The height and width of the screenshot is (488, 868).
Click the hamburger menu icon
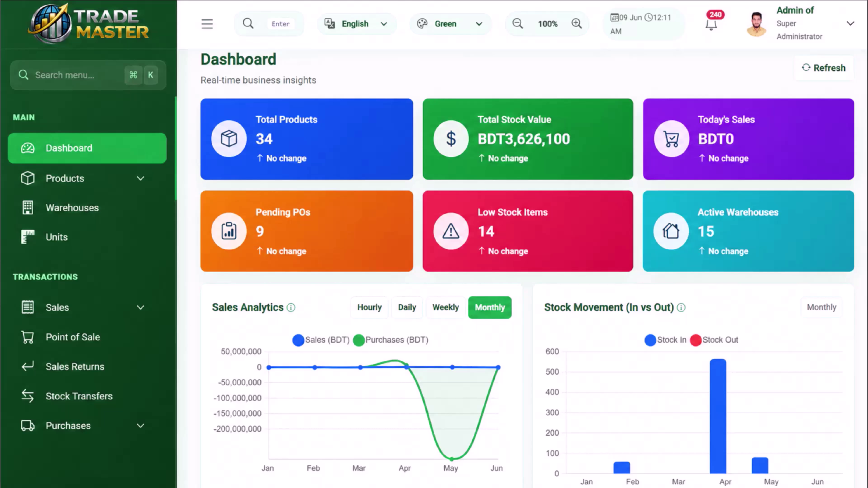click(x=207, y=24)
